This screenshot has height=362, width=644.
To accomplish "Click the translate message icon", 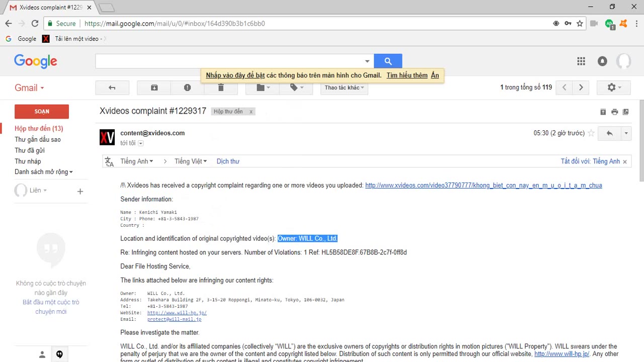I will [x=109, y=161].
